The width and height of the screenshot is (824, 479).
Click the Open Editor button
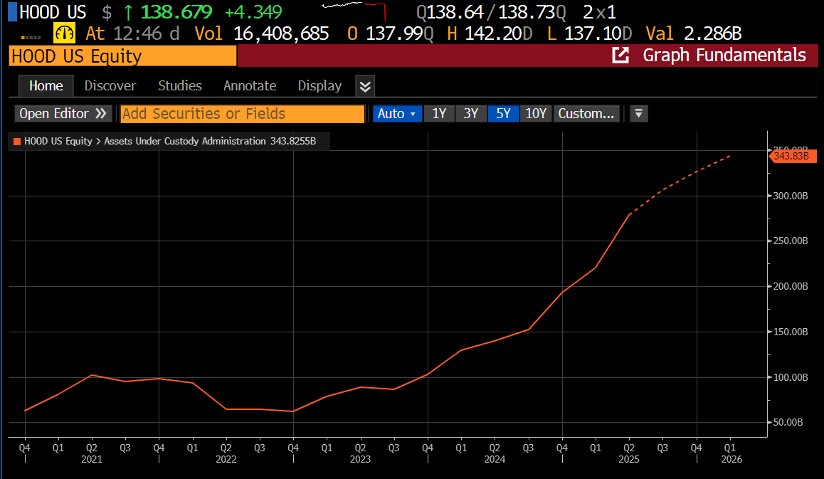tap(63, 114)
